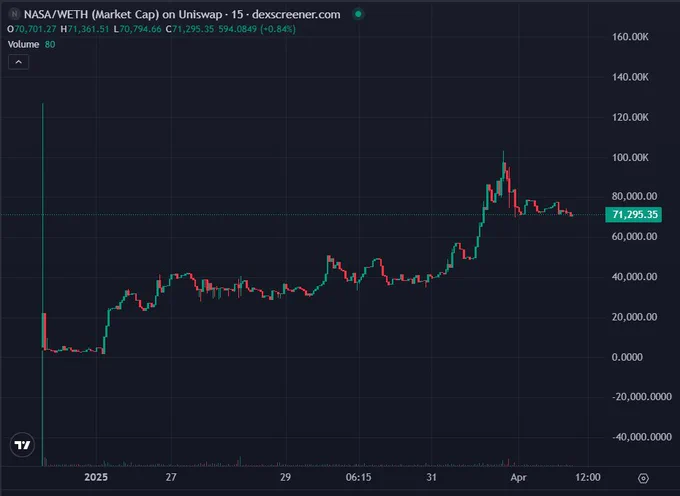The width and height of the screenshot is (680, 496).
Task: Click the 29 date axis label
Action: [x=285, y=477]
